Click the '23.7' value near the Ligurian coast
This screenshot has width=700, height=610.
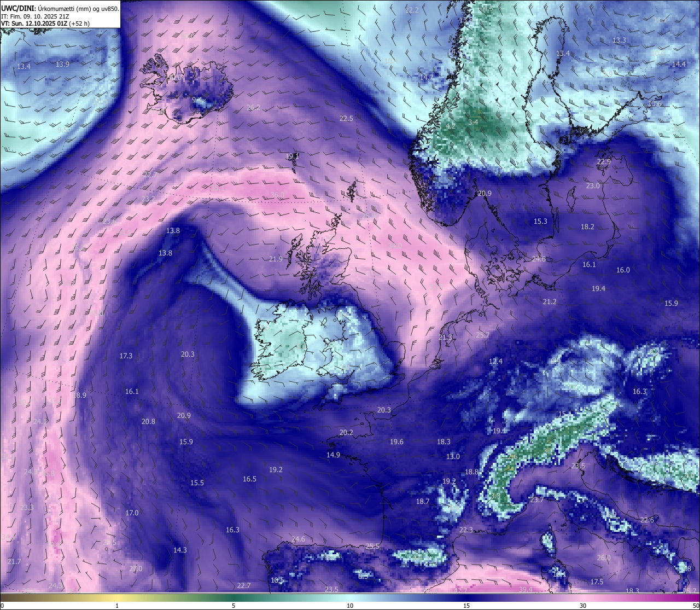pos(537,500)
